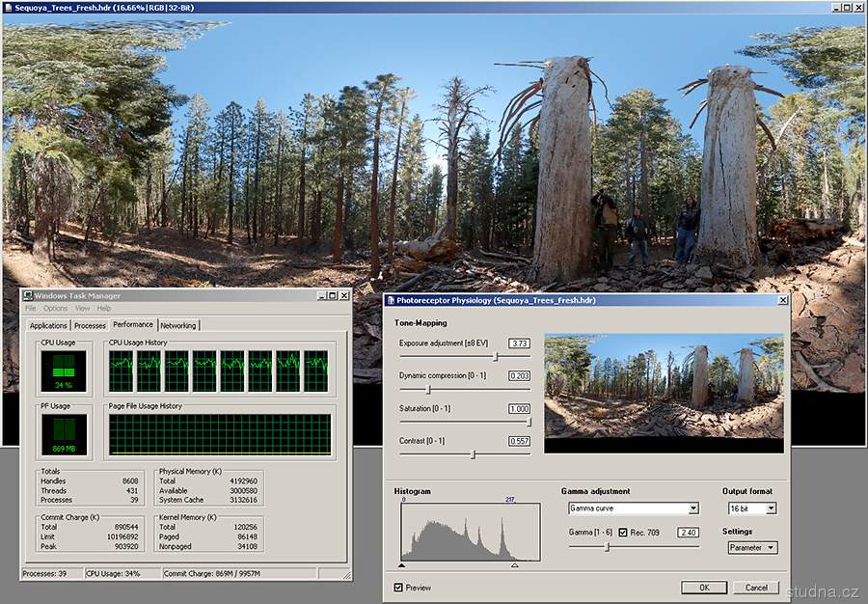The width and height of the screenshot is (868, 604).
Task: Switch to the Processes tab
Action: coord(90,326)
